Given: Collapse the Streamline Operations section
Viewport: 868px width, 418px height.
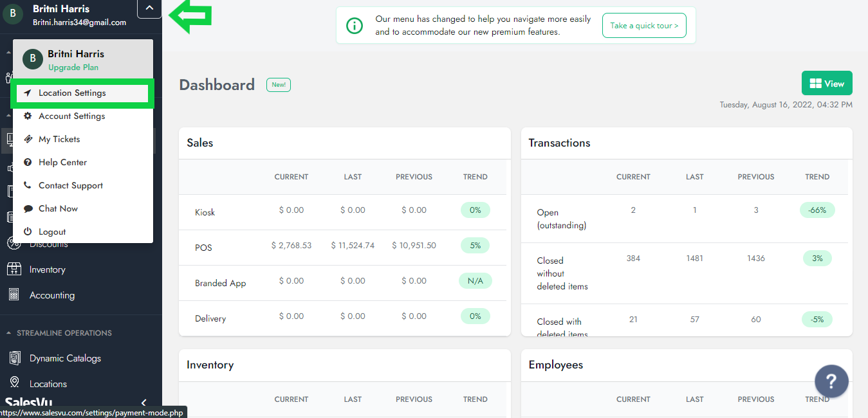Looking at the screenshot, I should pyautogui.click(x=9, y=333).
